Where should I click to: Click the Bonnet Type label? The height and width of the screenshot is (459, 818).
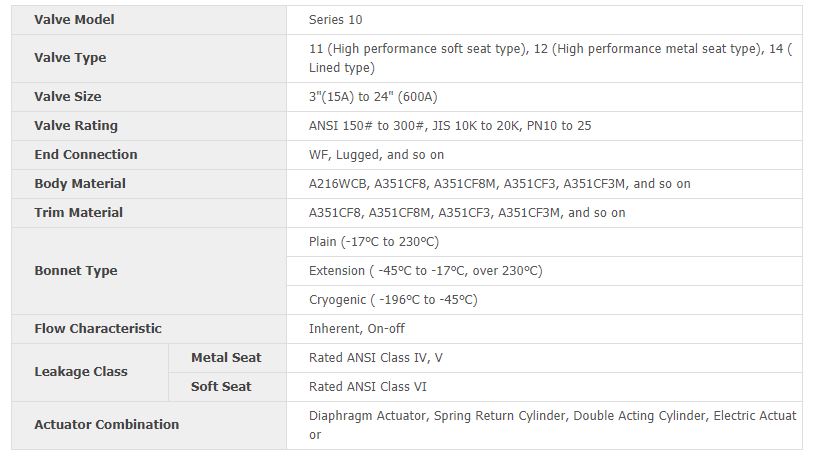coord(76,271)
